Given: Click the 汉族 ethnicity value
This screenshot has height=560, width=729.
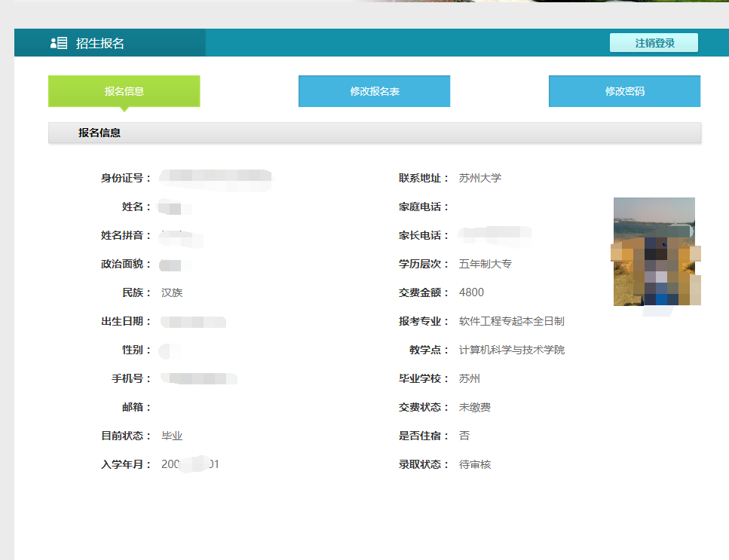Looking at the screenshot, I should click(x=172, y=292).
